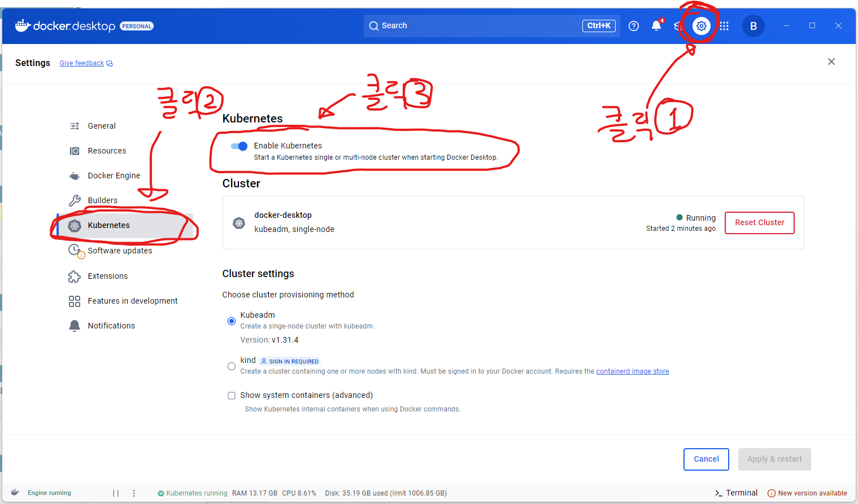
Task: Click 'docker-desktop' cluster name
Action: (283, 215)
